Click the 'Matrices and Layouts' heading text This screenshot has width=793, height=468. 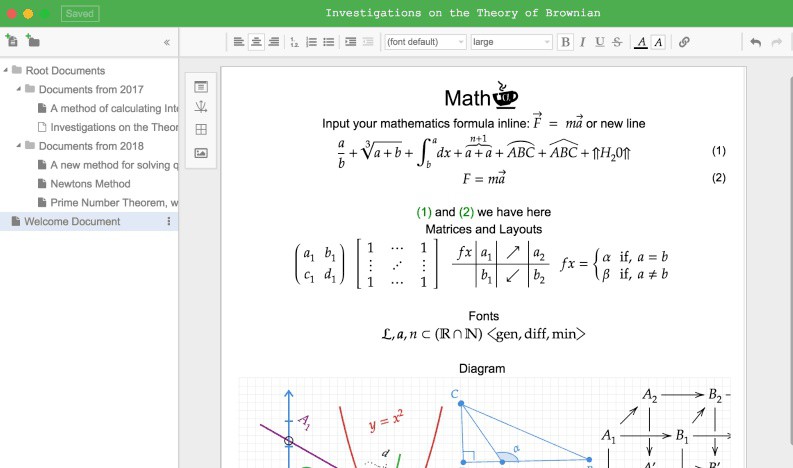coord(483,229)
